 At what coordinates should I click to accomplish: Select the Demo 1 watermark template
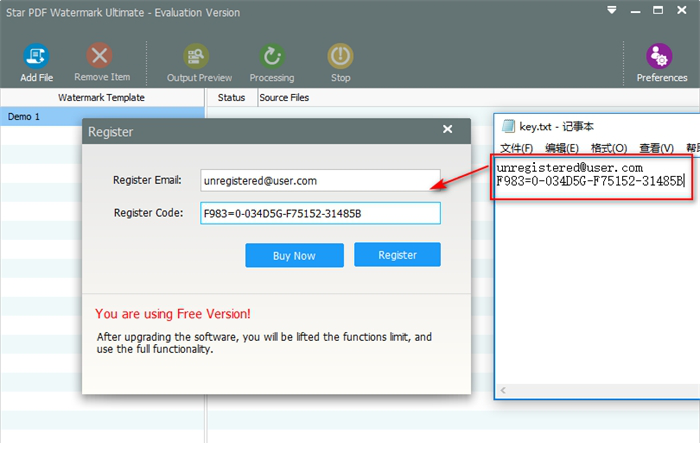coord(102,117)
